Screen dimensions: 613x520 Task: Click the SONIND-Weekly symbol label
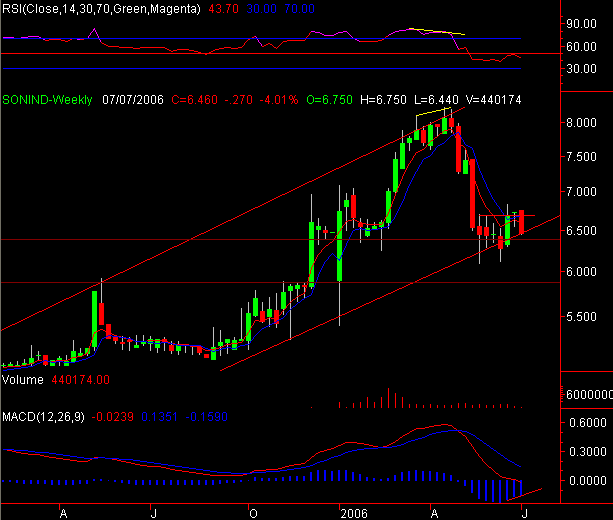(x=47, y=100)
